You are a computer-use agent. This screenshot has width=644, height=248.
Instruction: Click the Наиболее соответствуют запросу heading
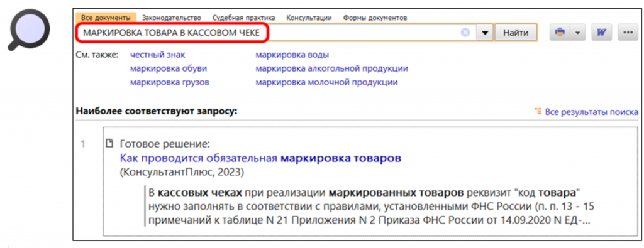[157, 111]
